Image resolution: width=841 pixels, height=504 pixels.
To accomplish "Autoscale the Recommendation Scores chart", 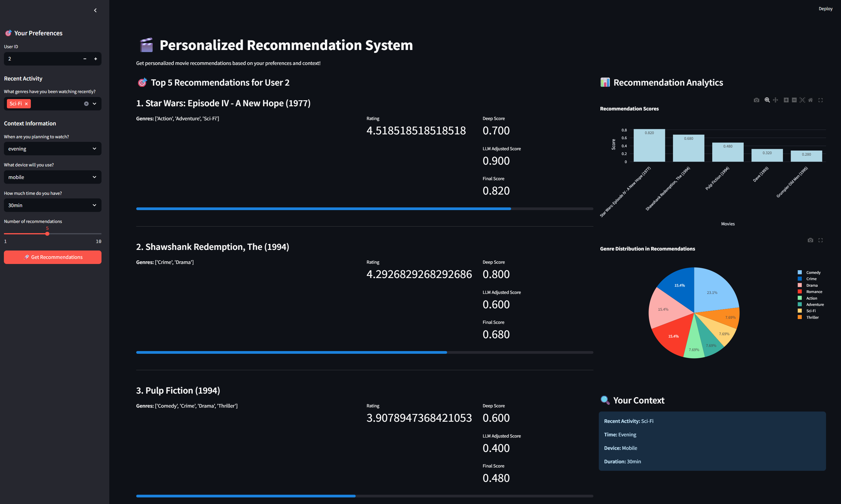I will coord(802,100).
